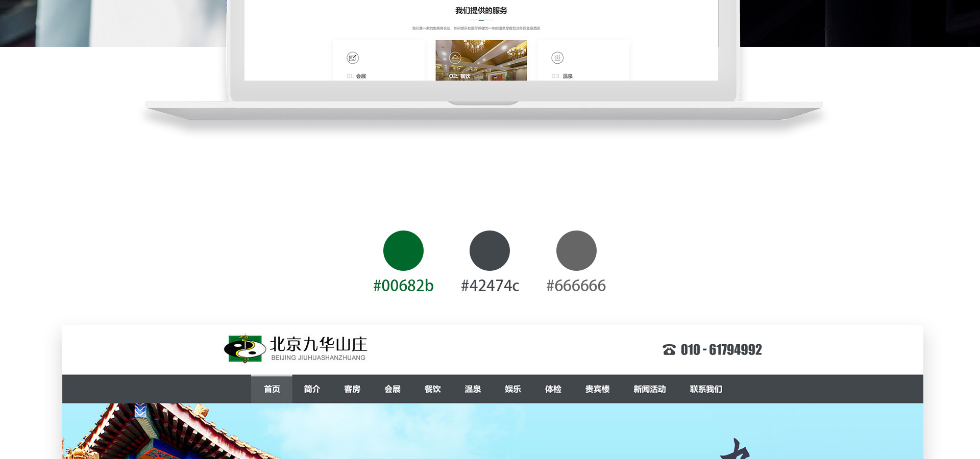Choose 温泉 from the navigation bar
980x459 pixels.
point(473,389)
